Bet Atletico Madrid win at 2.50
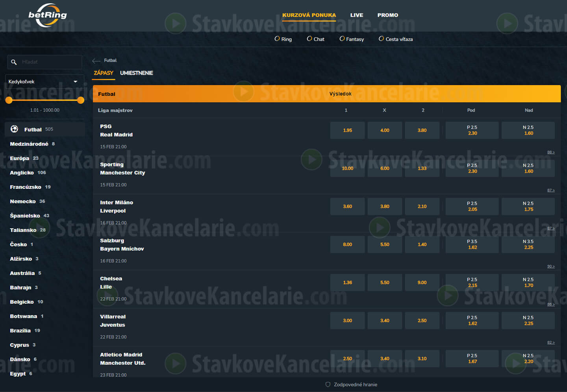The image size is (567, 392). [x=347, y=359]
